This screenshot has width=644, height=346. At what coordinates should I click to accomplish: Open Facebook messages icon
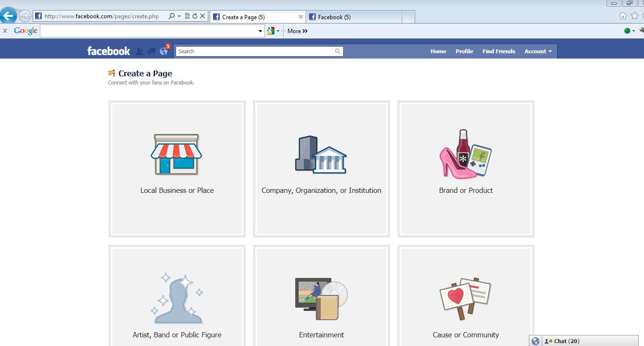pyautogui.click(x=152, y=51)
